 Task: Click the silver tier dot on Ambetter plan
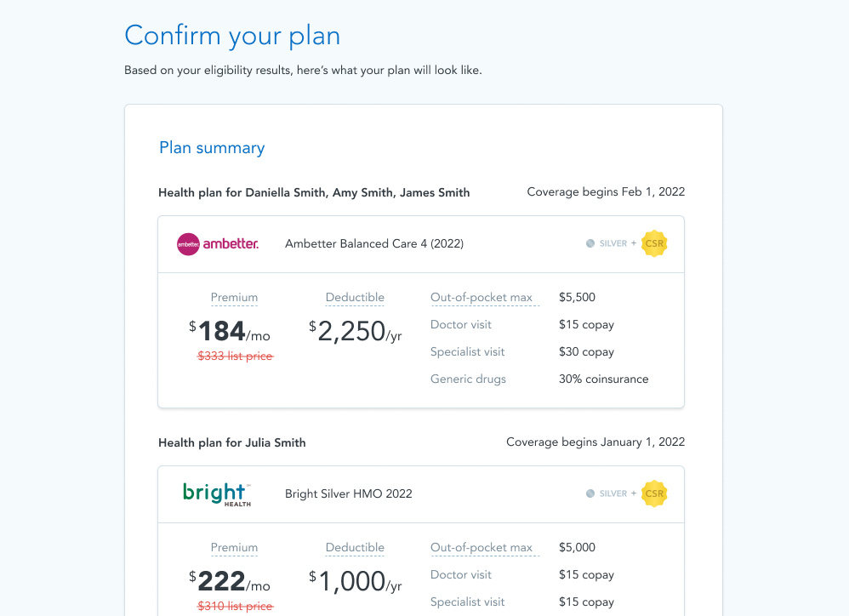tap(590, 243)
